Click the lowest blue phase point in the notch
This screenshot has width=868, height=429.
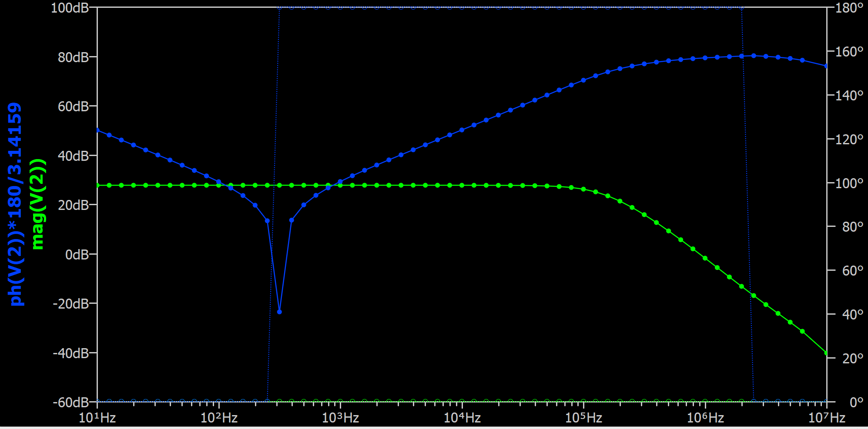[x=279, y=312]
